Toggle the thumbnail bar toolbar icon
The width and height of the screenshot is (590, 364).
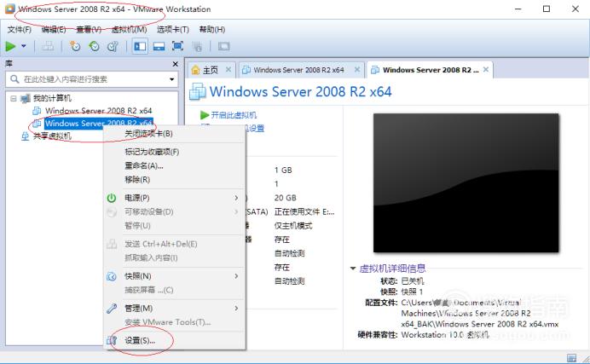(159, 46)
